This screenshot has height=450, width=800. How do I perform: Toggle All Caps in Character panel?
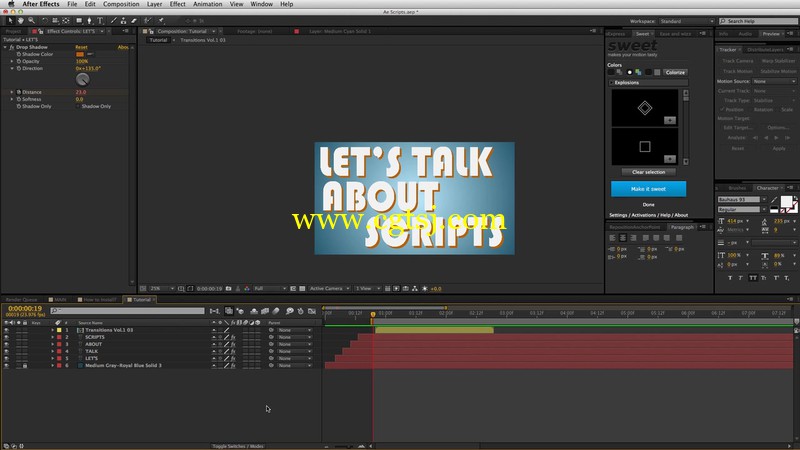point(753,278)
